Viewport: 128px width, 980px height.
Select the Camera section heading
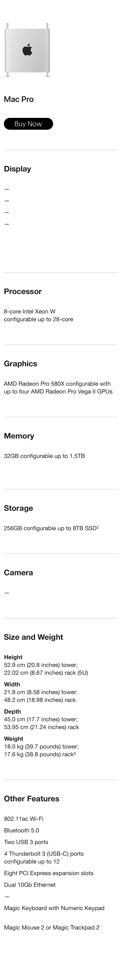[x=18, y=573]
